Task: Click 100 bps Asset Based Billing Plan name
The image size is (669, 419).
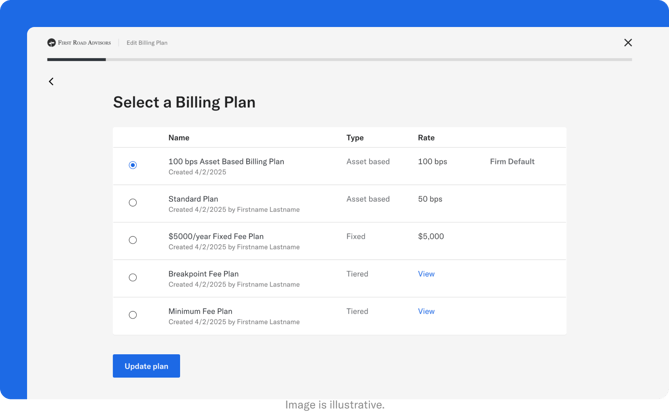Action: pyautogui.click(x=226, y=162)
